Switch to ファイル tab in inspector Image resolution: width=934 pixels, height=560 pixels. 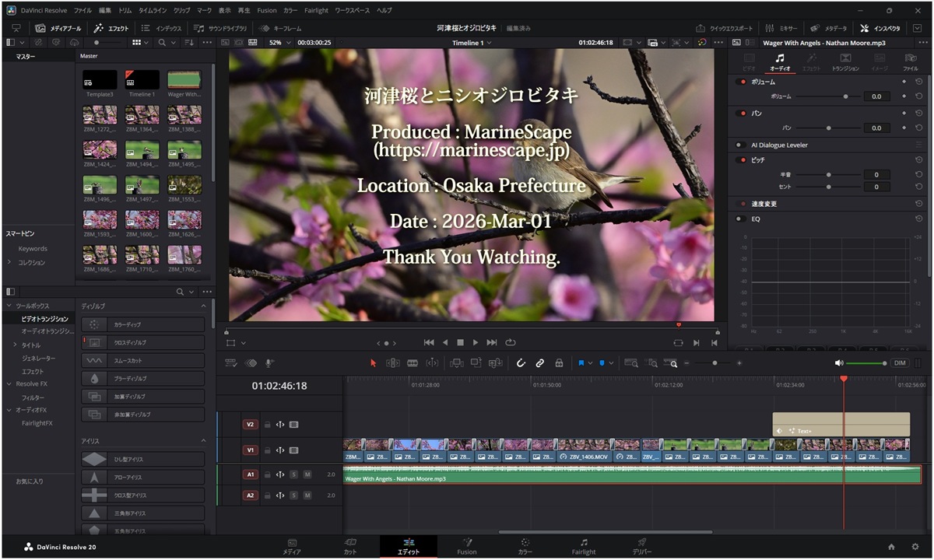(x=910, y=62)
